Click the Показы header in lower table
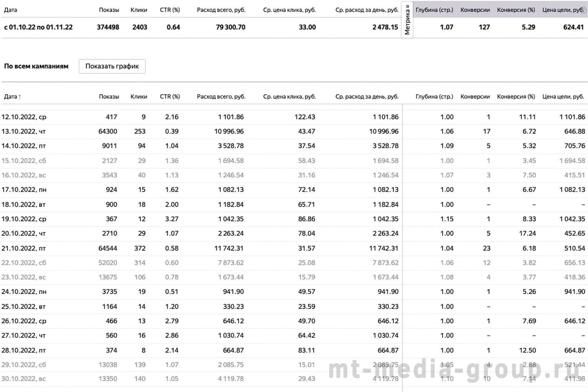The image size is (588, 392). pyautogui.click(x=109, y=97)
